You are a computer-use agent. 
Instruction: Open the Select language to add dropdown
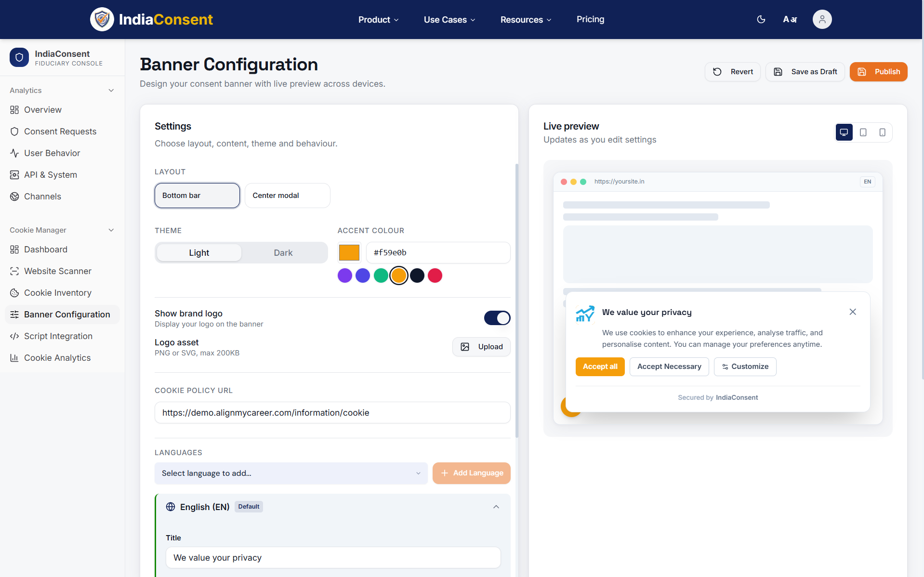pyautogui.click(x=291, y=473)
